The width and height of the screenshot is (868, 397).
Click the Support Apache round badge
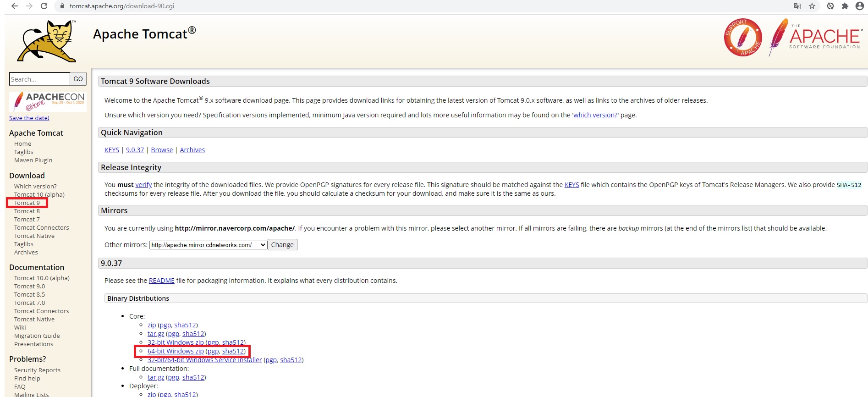click(x=743, y=38)
